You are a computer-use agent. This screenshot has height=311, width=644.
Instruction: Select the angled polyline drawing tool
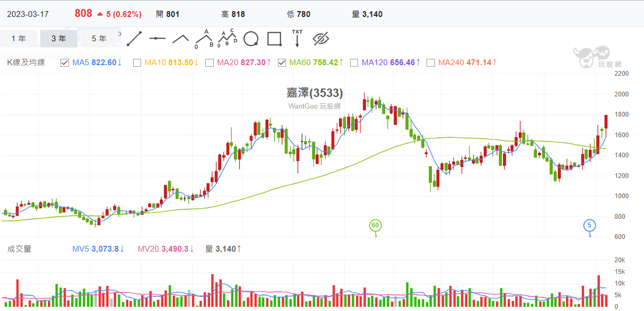181,39
